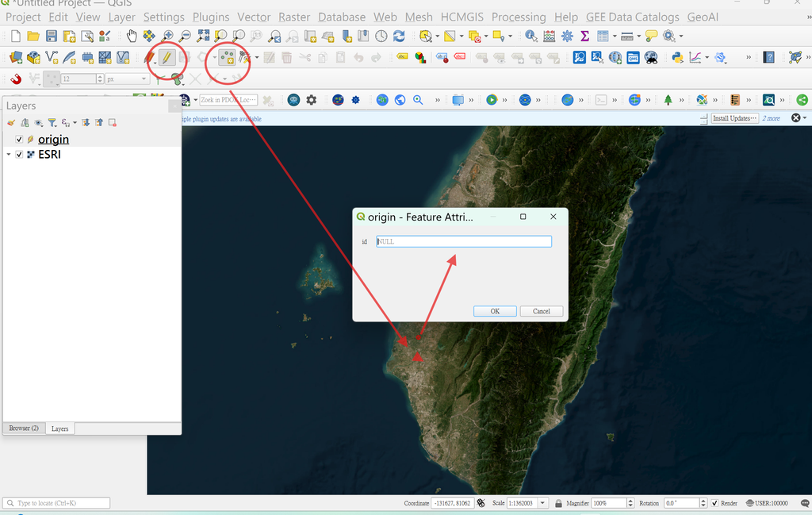Switch to the Browser (2) tab
812x515 pixels.
click(x=24, y=429)
